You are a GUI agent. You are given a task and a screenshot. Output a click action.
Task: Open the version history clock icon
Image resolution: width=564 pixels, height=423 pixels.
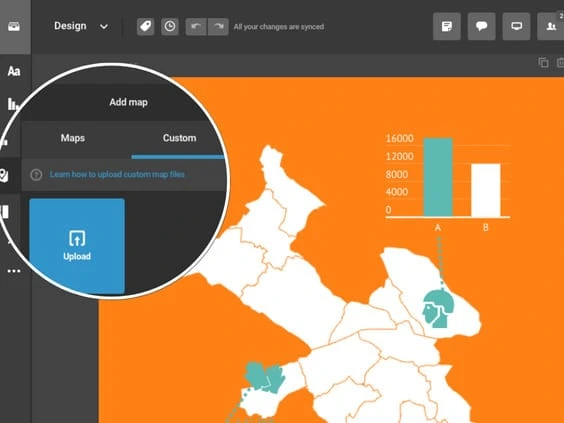(170, 27)
